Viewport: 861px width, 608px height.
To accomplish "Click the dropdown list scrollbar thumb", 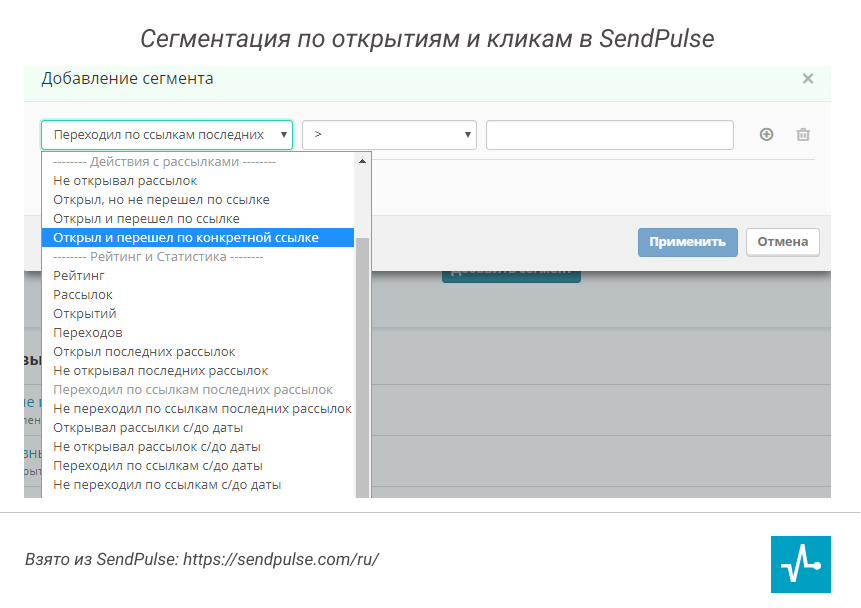I will (x=362, y=368).
